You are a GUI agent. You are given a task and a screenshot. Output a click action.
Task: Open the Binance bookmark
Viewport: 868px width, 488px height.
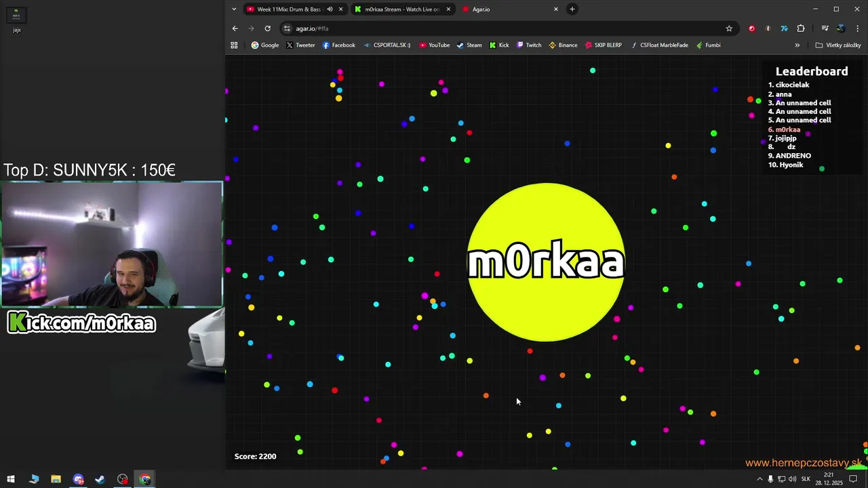[563, 45]
